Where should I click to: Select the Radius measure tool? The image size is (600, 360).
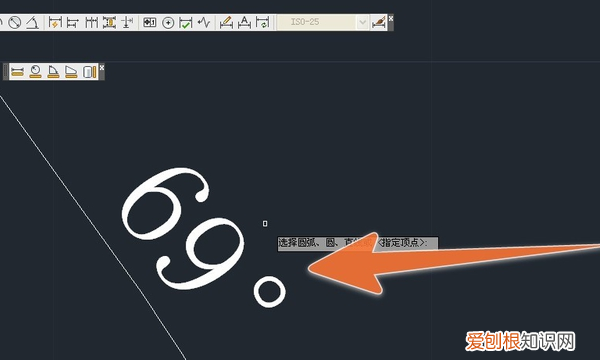coord(35,72)
